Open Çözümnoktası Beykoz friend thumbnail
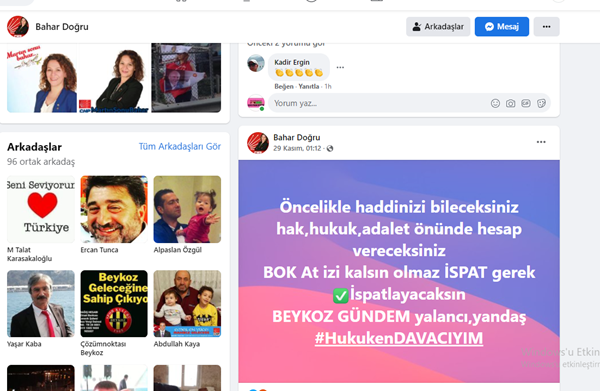Viewport: 600px width, 391px height. [x=114, y=304]
